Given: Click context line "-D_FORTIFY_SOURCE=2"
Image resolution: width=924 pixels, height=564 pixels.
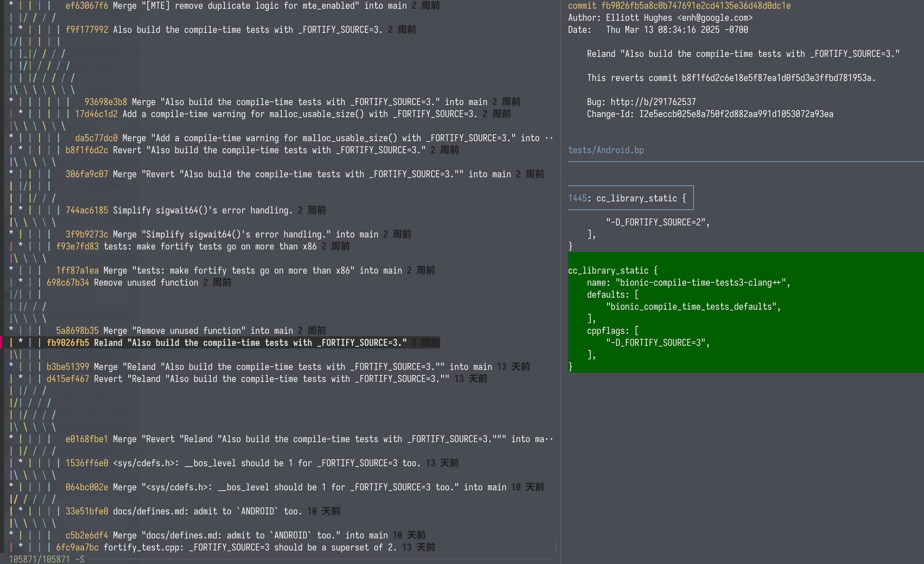Looking at the screenshot, I should tap(658, 222).
